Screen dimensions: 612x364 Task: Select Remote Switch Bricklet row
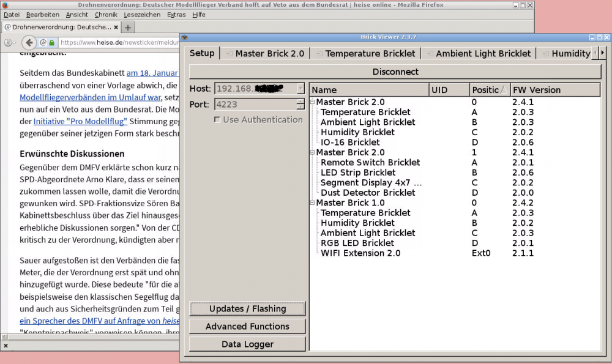tap(455, 163)
